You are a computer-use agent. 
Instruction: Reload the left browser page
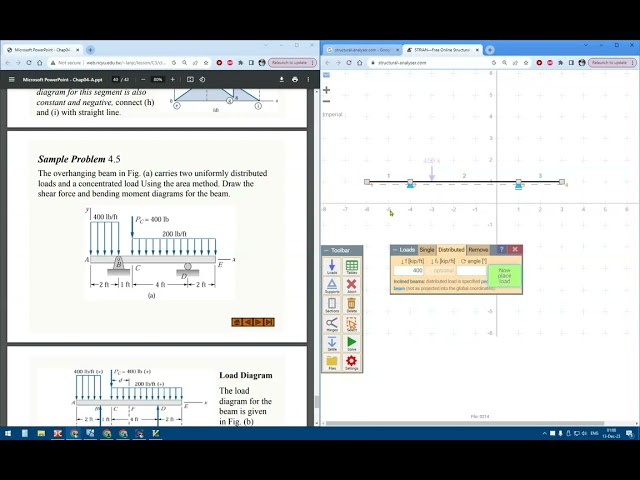(29, 63)
